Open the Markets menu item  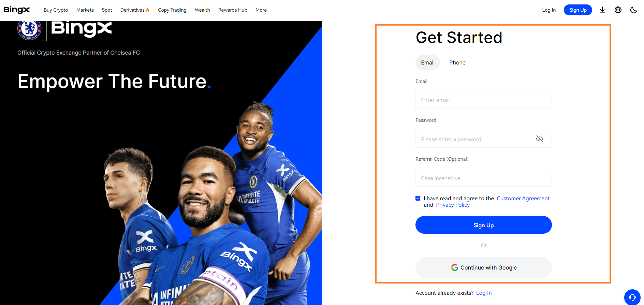point(85,10)
